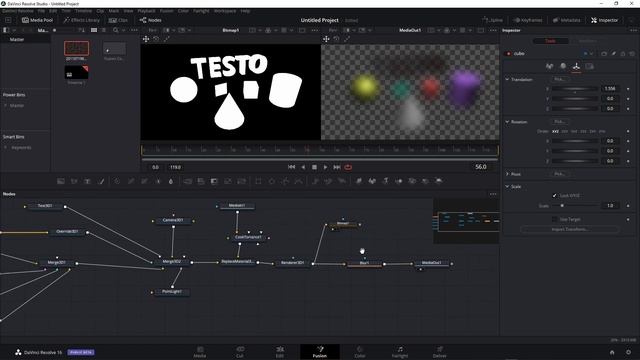Viewport: 640px width, 360px height.
Task: Switch to Modifiers tab in Inspector
Action: (587, 41)
